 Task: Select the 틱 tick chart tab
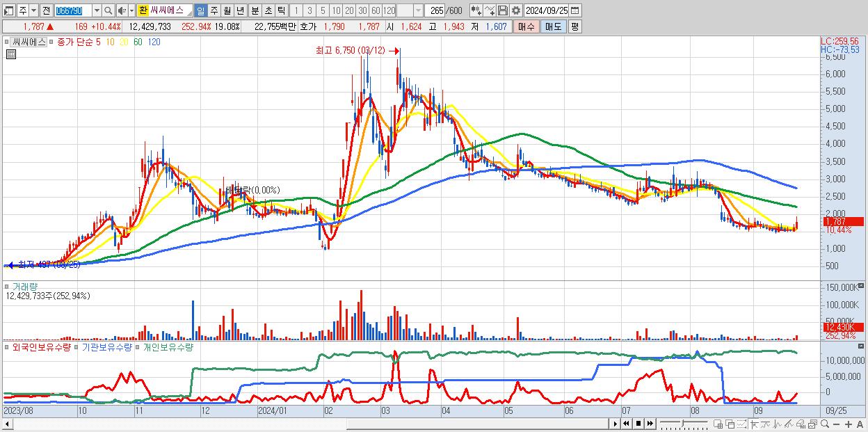coord(280,10)
